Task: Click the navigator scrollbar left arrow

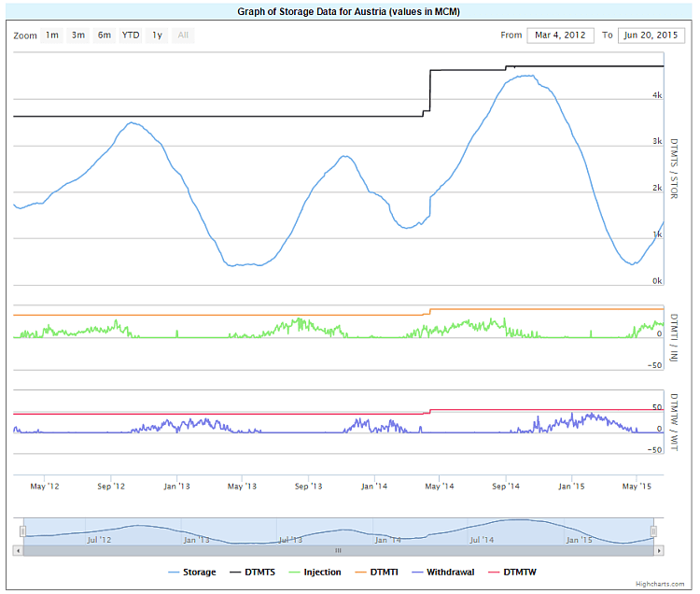Action: 18,551
